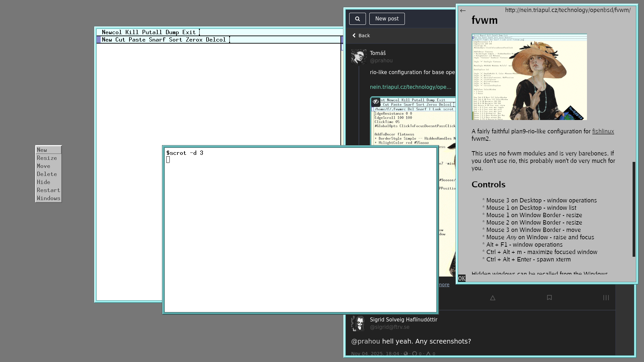
Task: Click the fvwm screenshot thumbnail with hat lady
Action: tap(529, 77)
